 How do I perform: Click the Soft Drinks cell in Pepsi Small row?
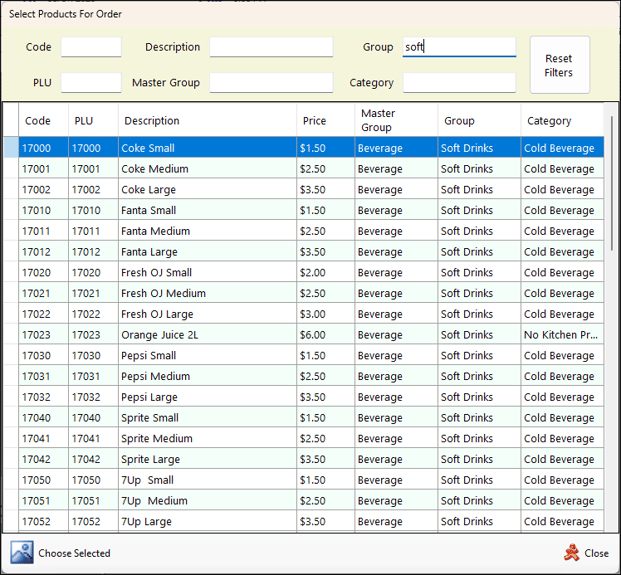480,355
